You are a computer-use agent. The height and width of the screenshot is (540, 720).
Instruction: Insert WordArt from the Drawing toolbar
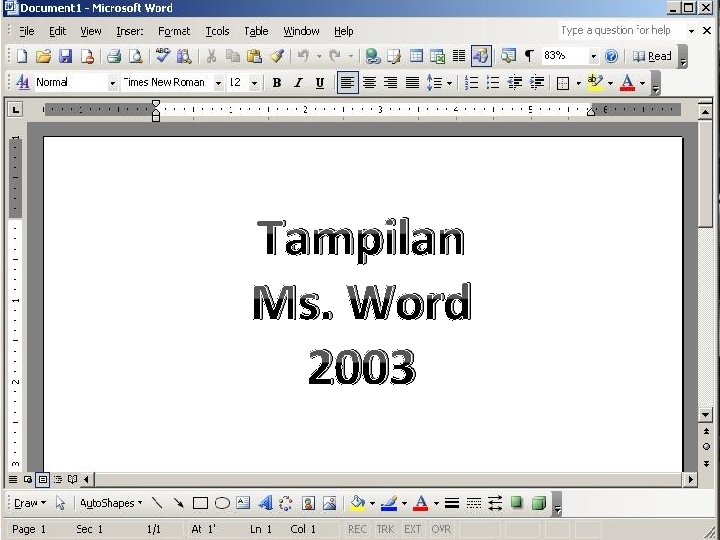[x=265, y=503]
